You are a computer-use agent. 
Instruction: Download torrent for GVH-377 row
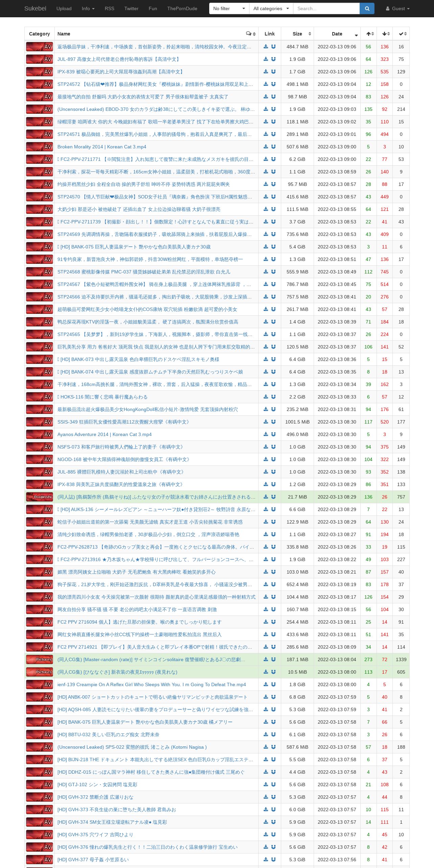[266, 860]
